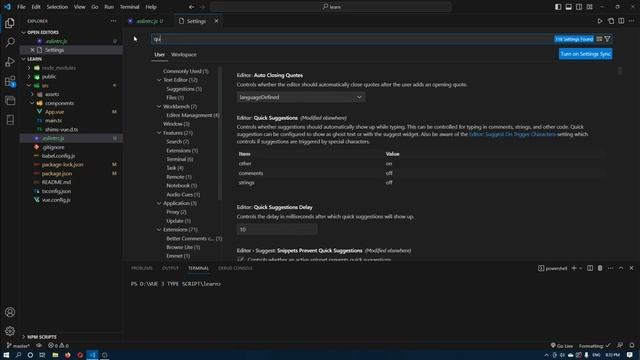The image size is (640, 360).
Task: Switch to the OUTPUT panel tab
Action: 170,268
